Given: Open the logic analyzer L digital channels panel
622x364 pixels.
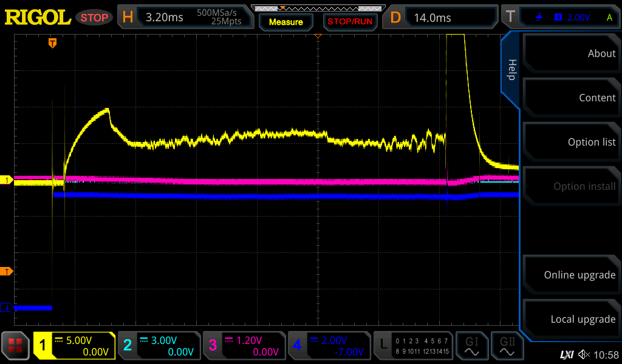Looking at the screenshot, I should (413, 346).
